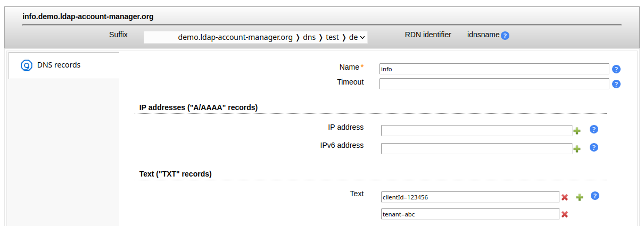Show help for the Timeout field

point(616,84)
